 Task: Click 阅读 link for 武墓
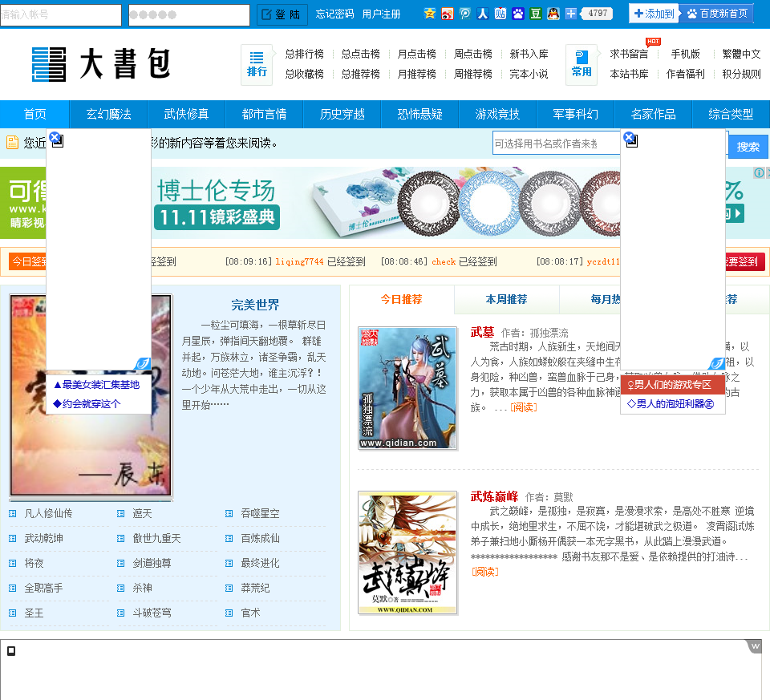click(x=524, y=407)
